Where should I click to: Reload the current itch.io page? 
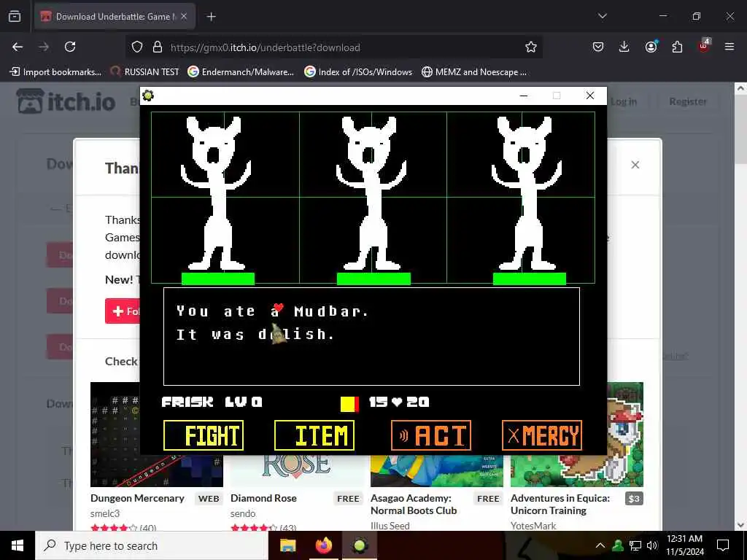pos(70,47)
